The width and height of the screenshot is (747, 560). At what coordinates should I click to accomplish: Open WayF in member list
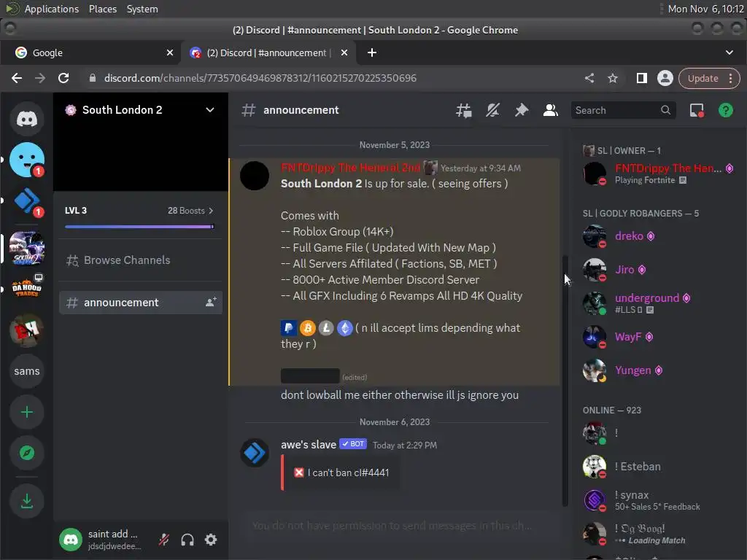[x=659, y=337]
